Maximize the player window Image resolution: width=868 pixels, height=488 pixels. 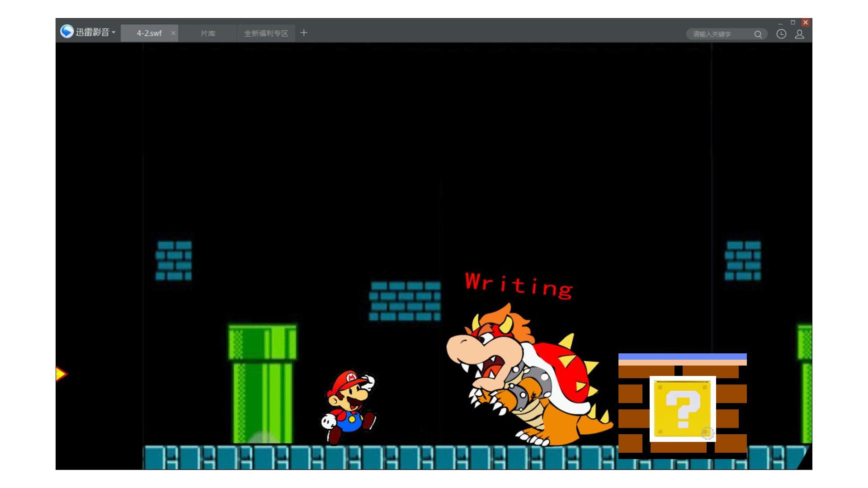793,22
